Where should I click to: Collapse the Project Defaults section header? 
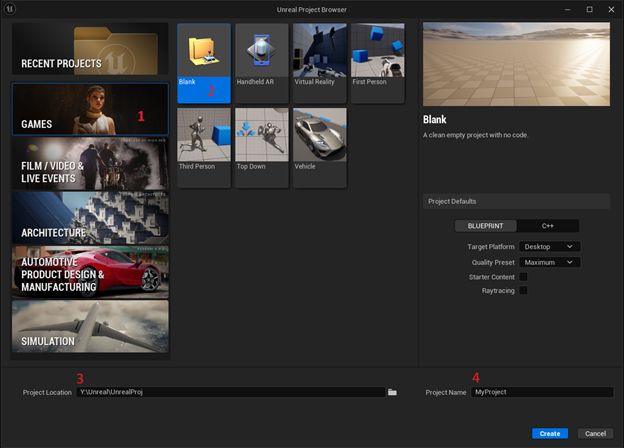(x=516, y=201)
